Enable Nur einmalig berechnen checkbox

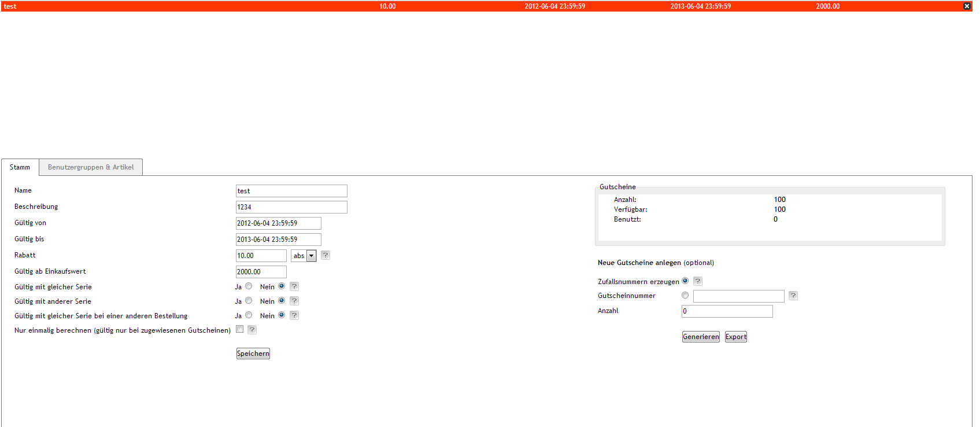pos(240,329)
